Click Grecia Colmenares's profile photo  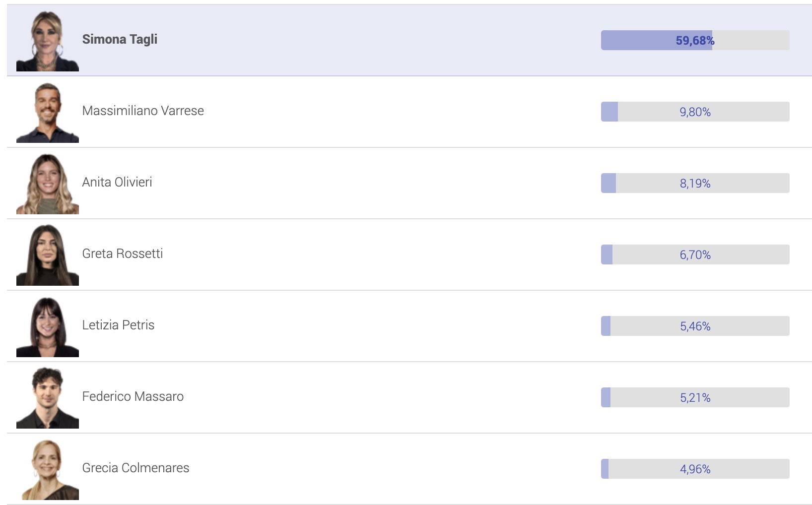[48, 469]
